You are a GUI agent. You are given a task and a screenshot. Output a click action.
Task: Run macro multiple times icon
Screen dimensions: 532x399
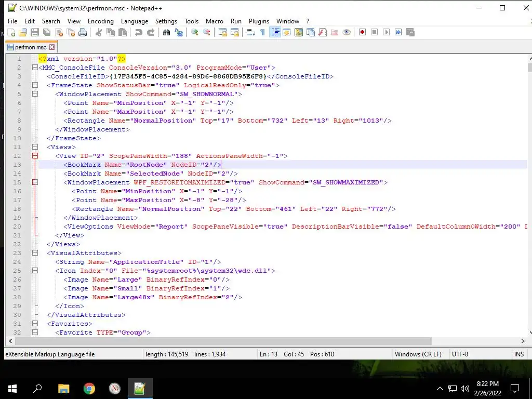tap(398, 32)
